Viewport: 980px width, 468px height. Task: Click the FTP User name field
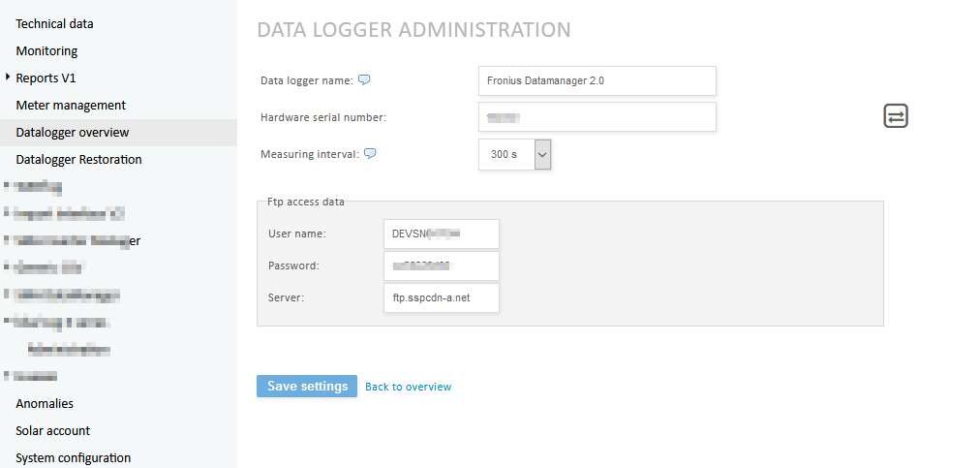[x=441, y=234]
